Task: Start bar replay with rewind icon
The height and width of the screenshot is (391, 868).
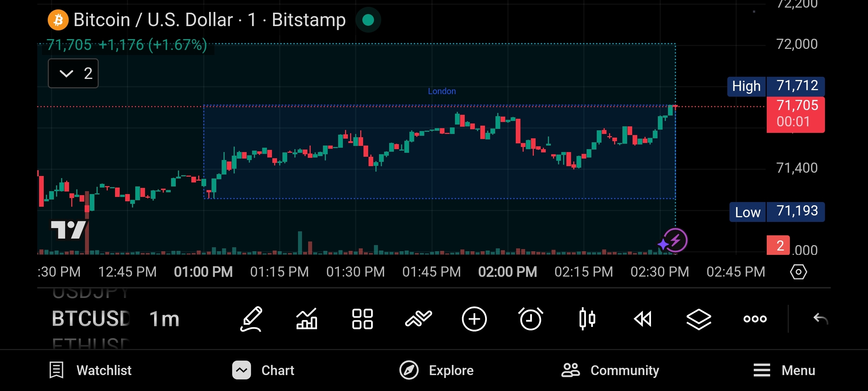Action: (x=643, y=319)
